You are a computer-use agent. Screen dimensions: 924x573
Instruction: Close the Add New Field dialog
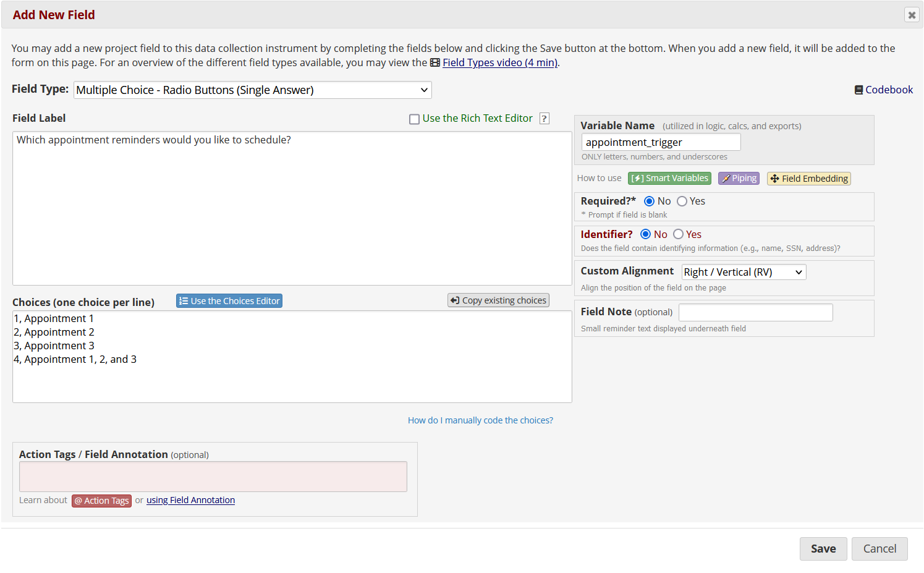(x=912, y=15)
